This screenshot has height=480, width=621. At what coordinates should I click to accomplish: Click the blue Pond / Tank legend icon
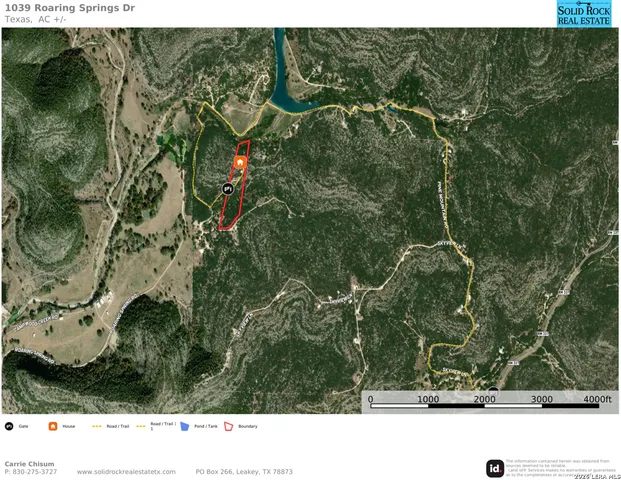pyautogui.click(x=185, y=426)
